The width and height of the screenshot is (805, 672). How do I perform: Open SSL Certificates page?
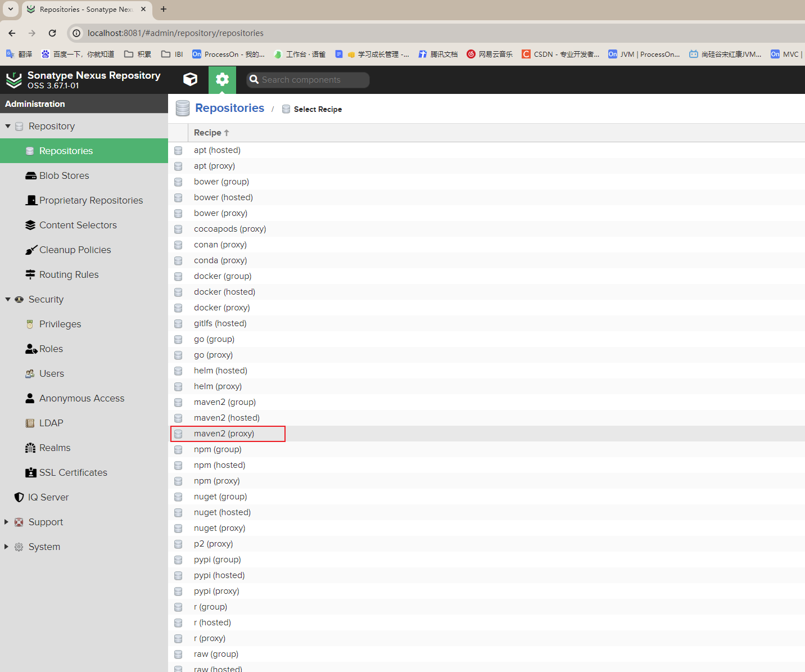click(x=73, y=472)
